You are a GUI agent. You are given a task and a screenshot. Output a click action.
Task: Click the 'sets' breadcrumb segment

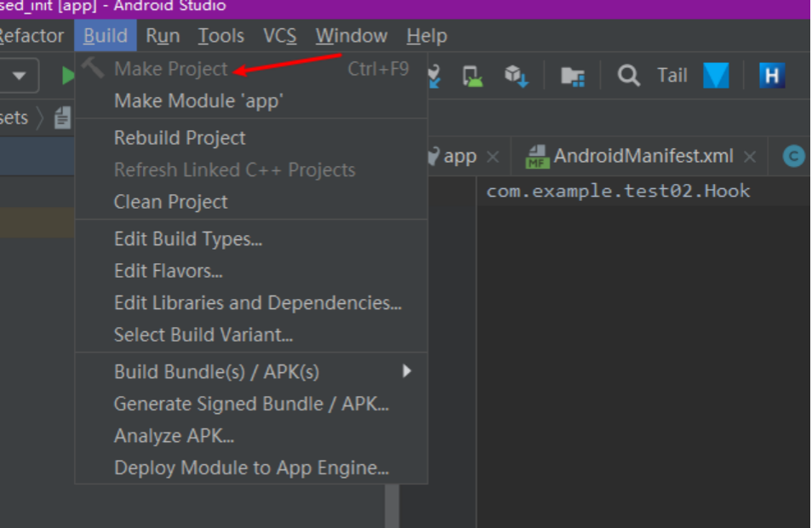tap(14, 118)
